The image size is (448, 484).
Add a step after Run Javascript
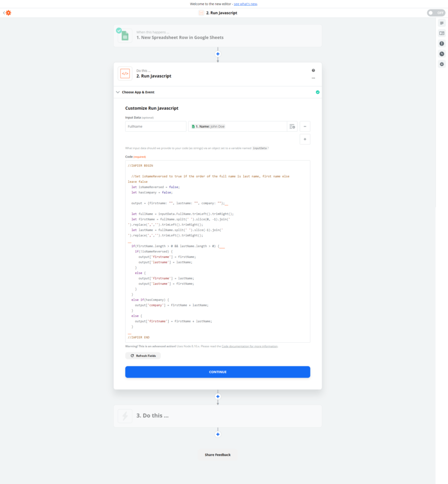point(218,397)
